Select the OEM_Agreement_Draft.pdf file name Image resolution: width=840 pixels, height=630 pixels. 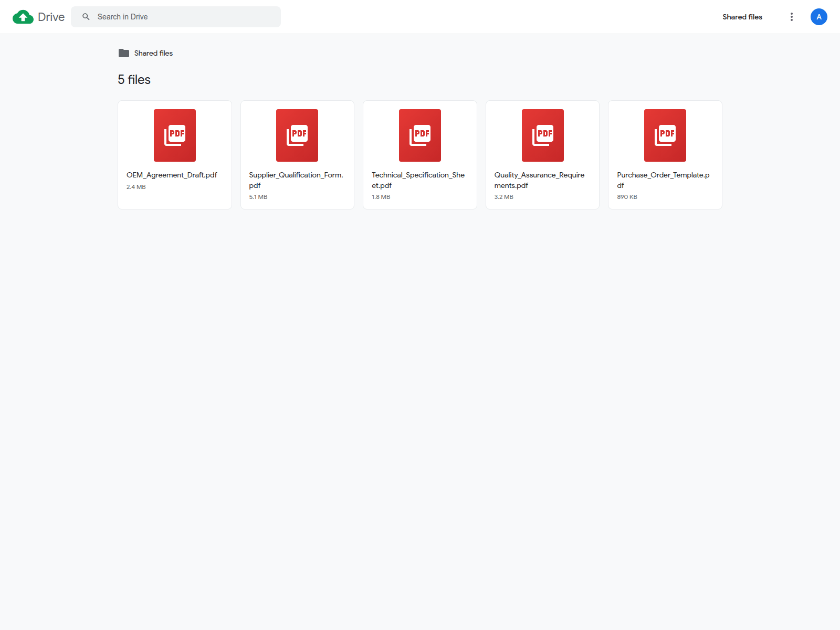tap(172, 175)
